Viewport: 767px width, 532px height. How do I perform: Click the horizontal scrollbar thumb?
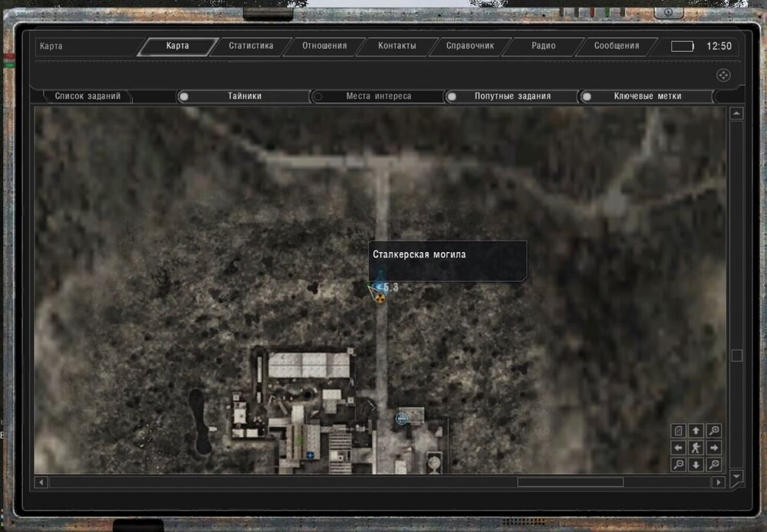(571, 483)
